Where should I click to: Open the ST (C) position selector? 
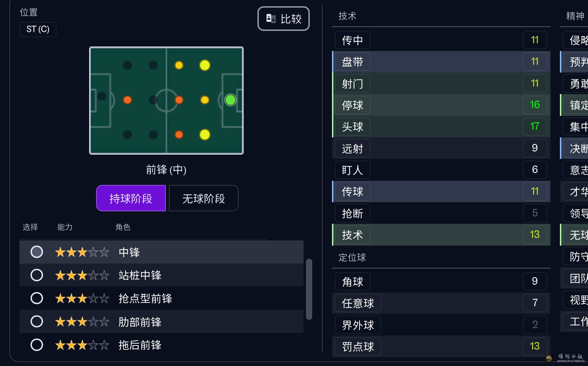tap(38, 29)
